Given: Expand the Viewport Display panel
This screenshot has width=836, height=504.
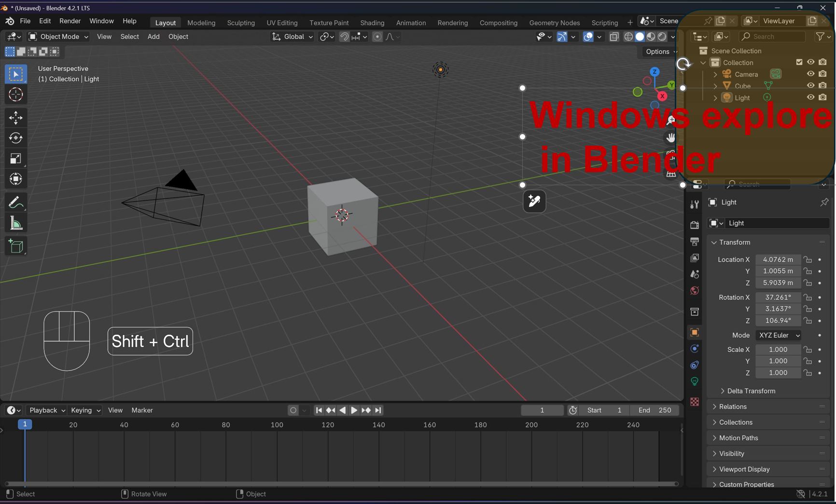Looking at the screenshot, I should (769, 469).
